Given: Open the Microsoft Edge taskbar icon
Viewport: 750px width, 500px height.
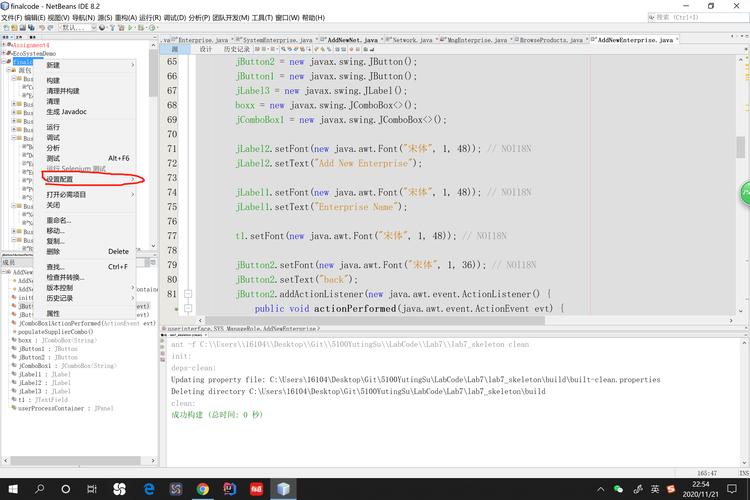Looking at the screenshot, I should pyautogui.click(x=149, y=489).
